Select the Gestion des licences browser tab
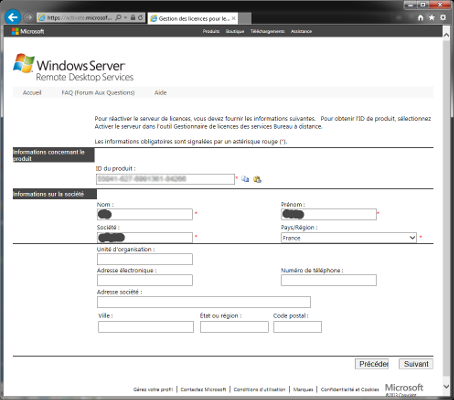Viewport: 454px width, 400px height. click(x=193, y=18)
